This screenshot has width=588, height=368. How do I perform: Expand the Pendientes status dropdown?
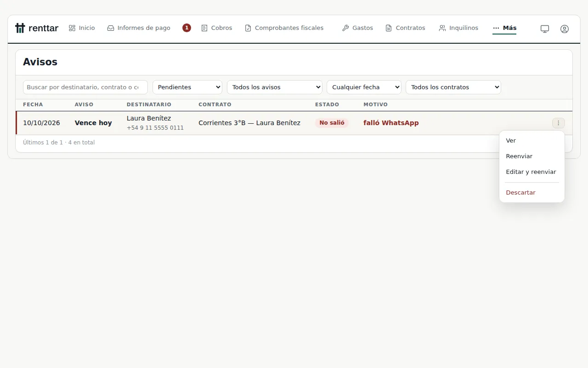coord(187,87)
